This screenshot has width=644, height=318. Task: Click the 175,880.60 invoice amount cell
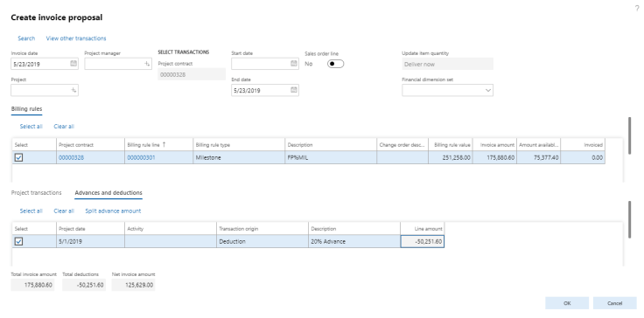(495, 157)
